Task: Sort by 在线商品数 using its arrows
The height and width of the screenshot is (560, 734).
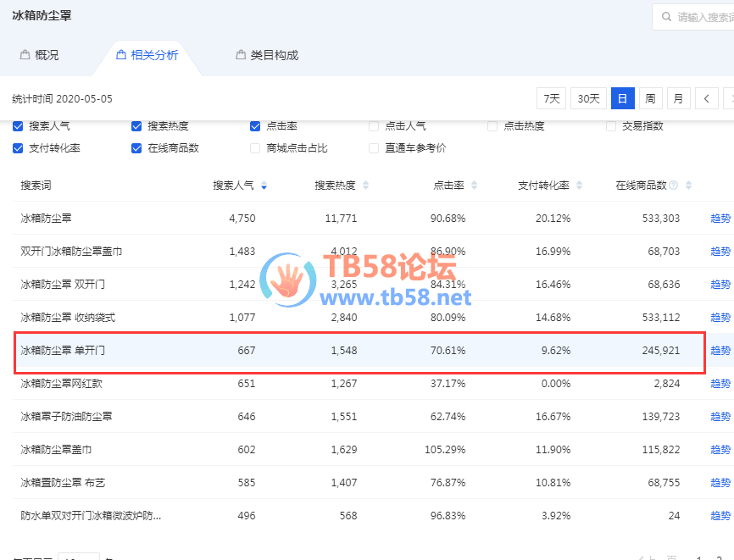Action: click(689, 186)
